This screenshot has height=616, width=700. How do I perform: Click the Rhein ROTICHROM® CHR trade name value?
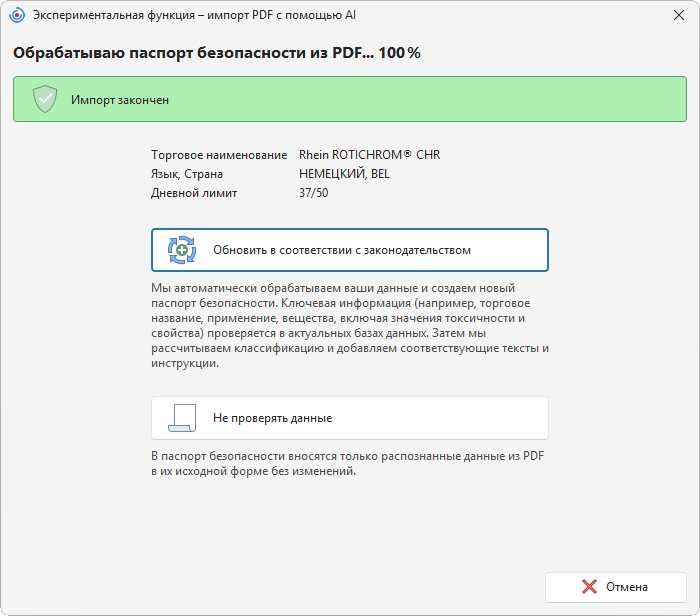[370, 155]
